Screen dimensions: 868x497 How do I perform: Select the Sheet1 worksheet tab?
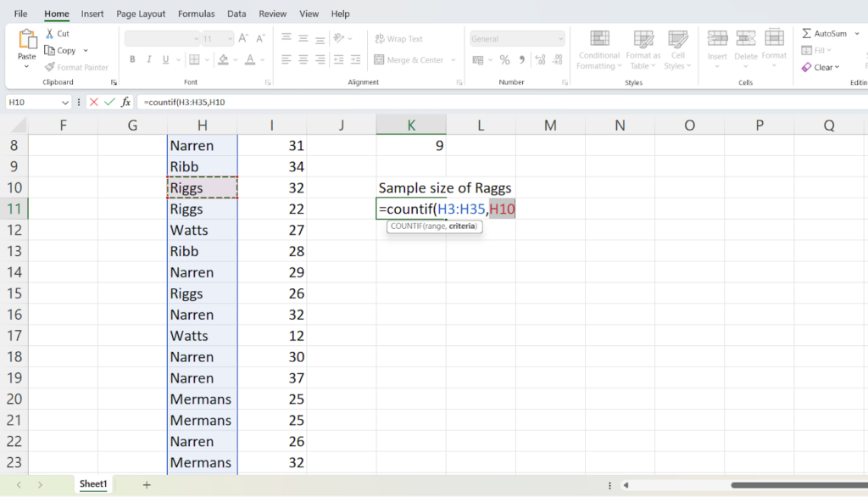93,484
